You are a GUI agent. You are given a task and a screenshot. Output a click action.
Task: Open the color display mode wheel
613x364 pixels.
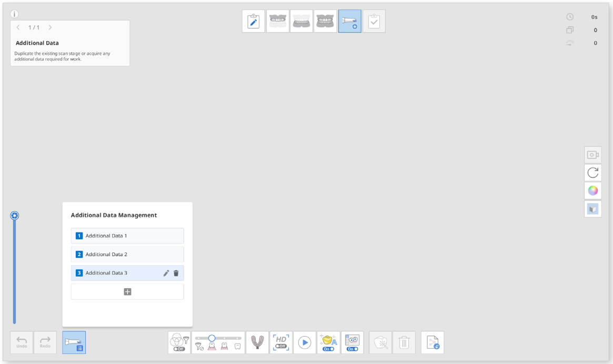tap(592, 191)
